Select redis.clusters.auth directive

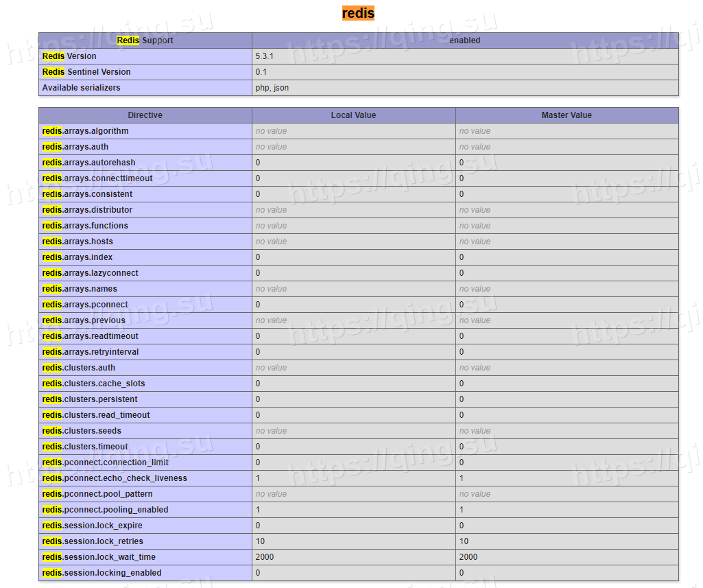(78, 367)
